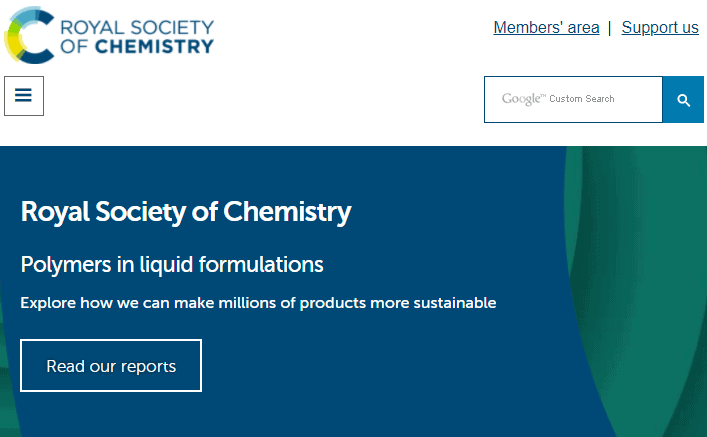Focus the Google Custom Search field
Image resolution: width=707 pixels, height=437 pixels.
click(x=574, y=100)
